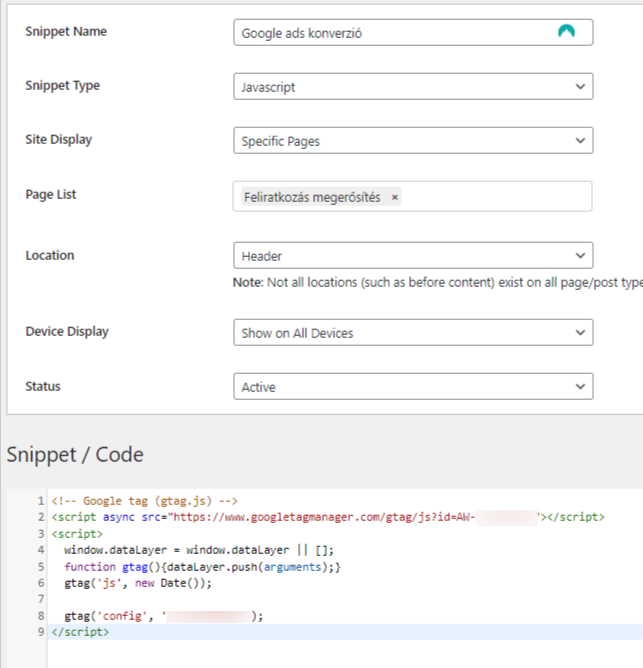Click the Device Display label
The height and width of the screenshot is (668, 643).
[x=67, y=331]
